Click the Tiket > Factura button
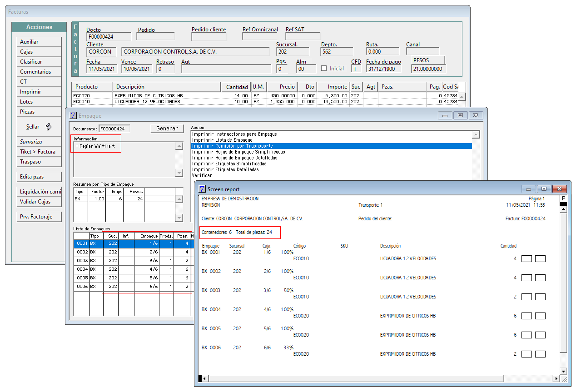This screenshot has height=392, width=576. 39,152
